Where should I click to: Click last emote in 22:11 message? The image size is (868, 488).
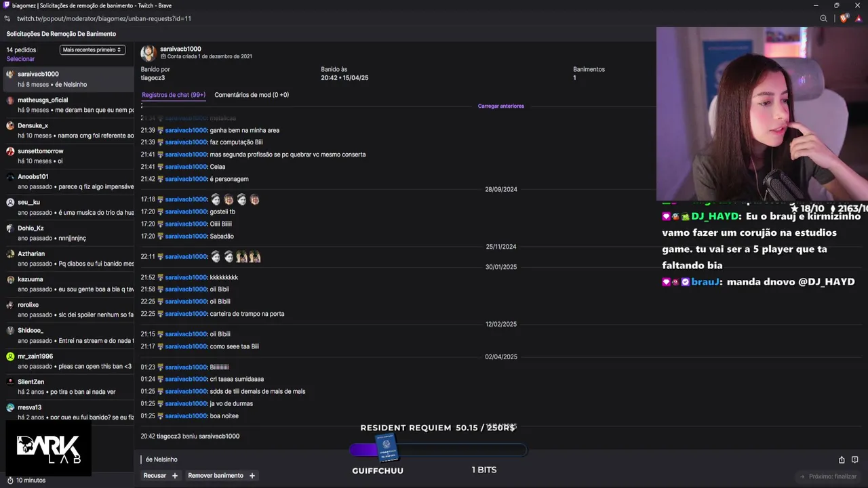click(x=255, y=257)
